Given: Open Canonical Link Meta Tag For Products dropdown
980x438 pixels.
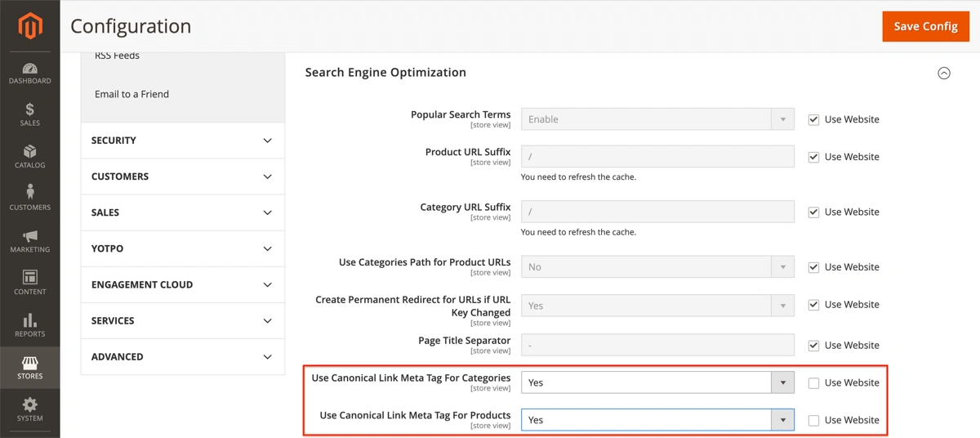Looking at the screenshot, I should click(657, 420).
